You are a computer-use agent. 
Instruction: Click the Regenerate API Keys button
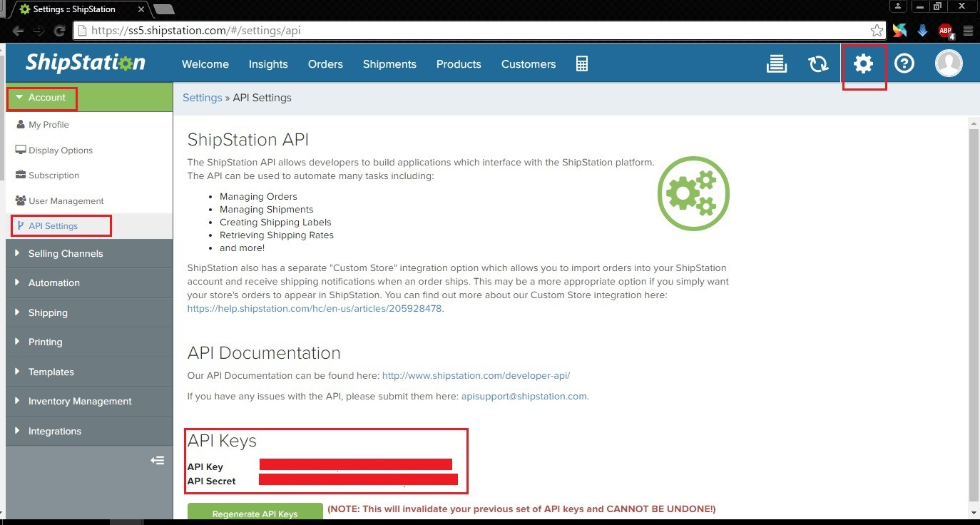[255, 513]
